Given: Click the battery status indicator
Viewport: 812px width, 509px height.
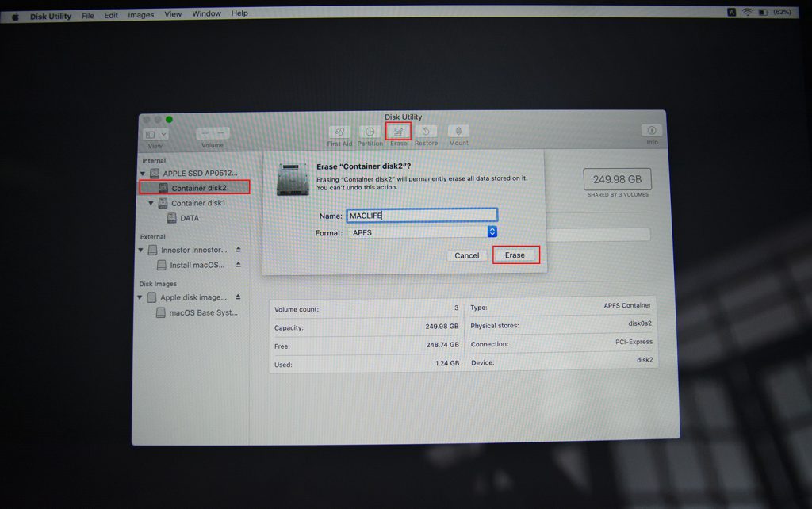Looking at the screenshot, I should click(x=764, y=12).
